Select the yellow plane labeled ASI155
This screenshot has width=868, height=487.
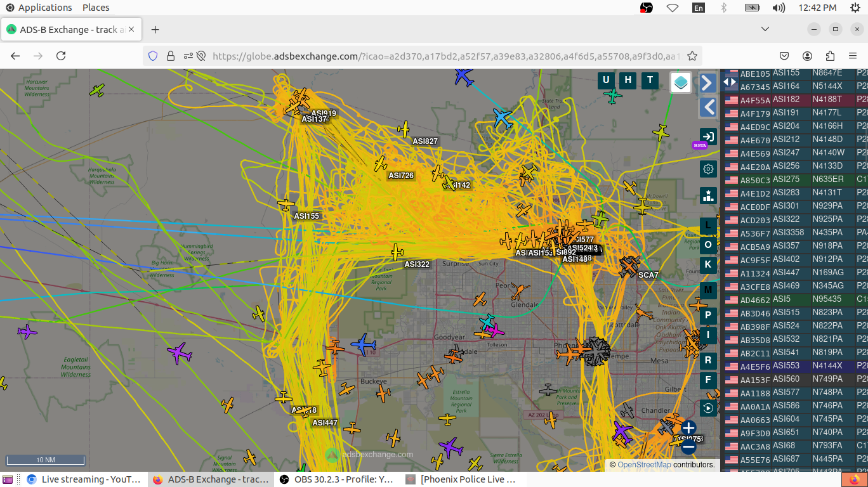286,205
